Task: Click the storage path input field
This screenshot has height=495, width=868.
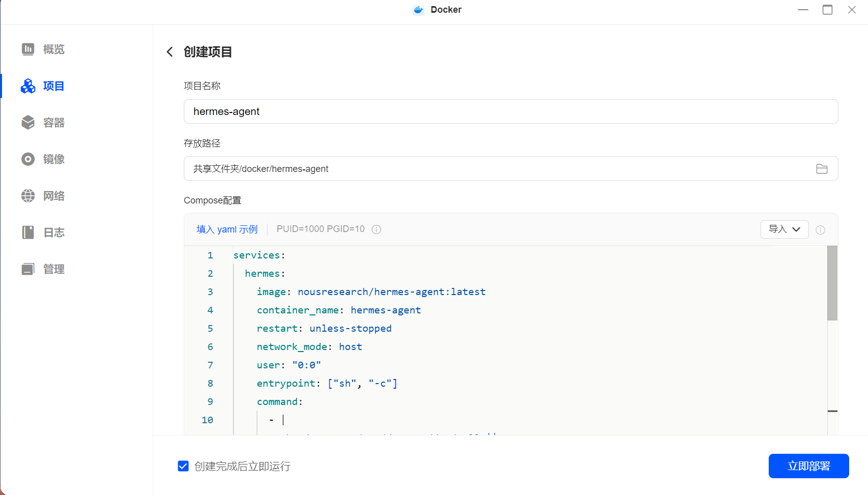Action: [x=511, y=168]
